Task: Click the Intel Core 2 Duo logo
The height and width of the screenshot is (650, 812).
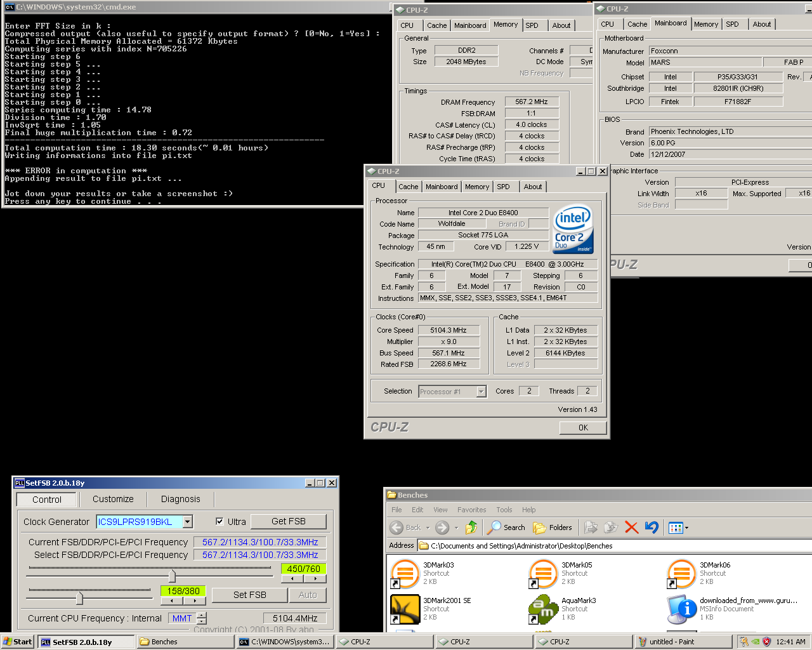Action: click(x=573, y=229)
